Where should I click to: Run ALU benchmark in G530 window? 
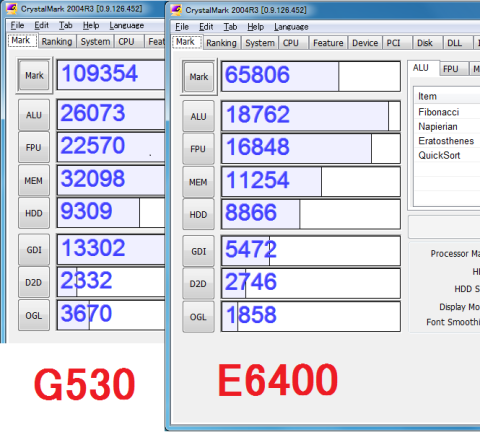tap(34, 115)
